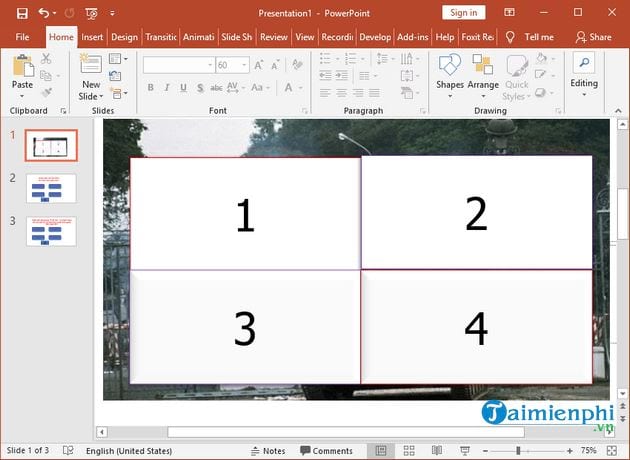The image size is (630, 460).
Task: Click the Save icon in title bar
Action: (x=22, y=13)
